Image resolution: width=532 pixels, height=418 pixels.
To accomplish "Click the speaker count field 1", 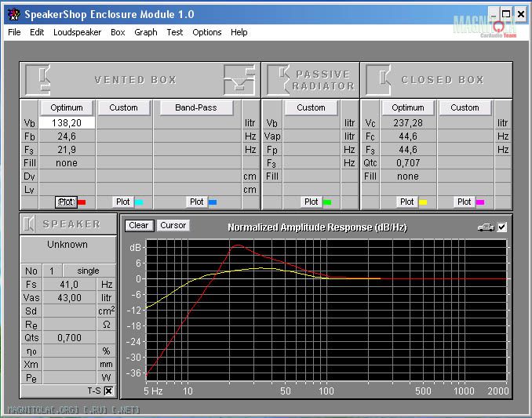I will coord(52,271).
